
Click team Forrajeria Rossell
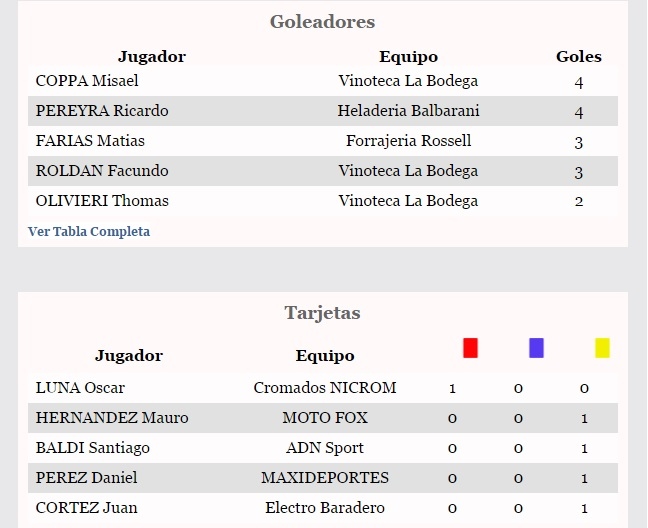[x=408, y=141]
